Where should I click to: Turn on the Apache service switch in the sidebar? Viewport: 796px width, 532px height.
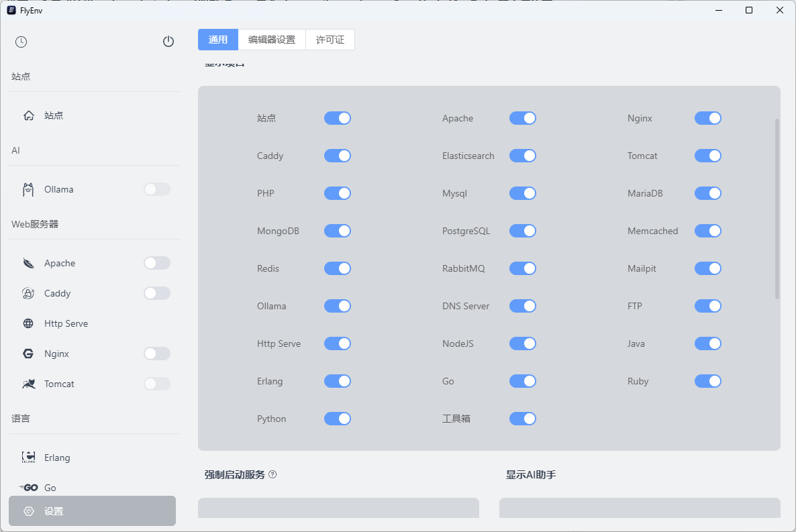[x=157, y=263]
